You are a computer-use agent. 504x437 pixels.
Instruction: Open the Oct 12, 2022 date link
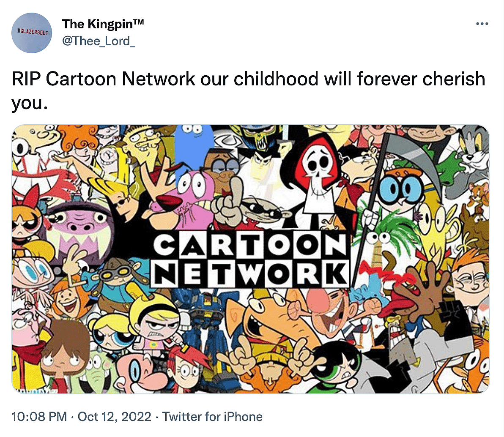[115, 417]
